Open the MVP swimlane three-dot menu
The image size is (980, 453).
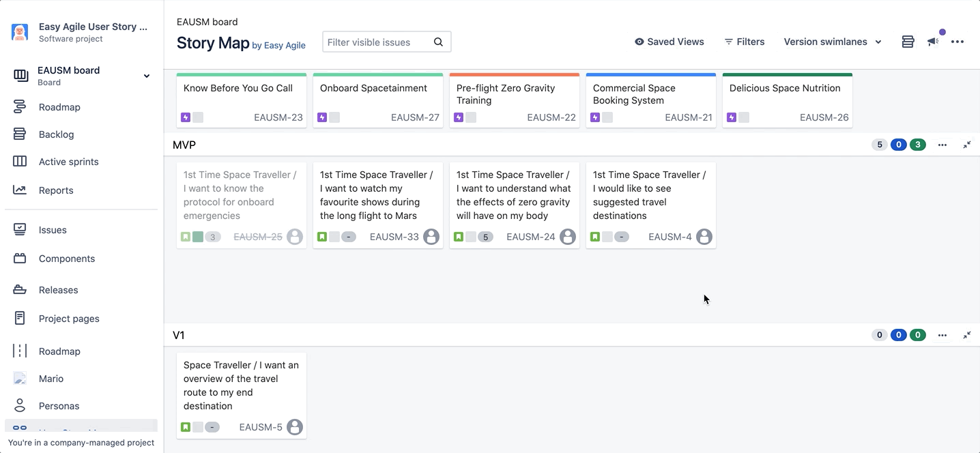coord(942,145)
